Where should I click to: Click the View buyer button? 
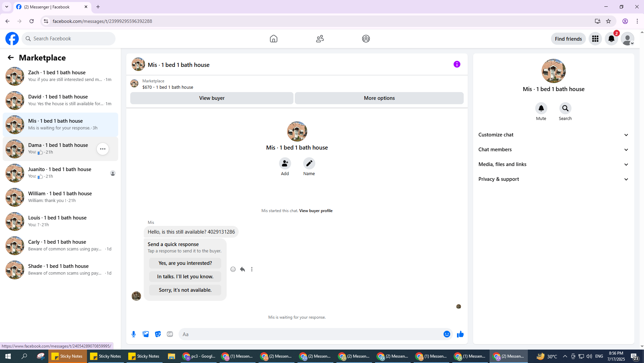(212, 98)
